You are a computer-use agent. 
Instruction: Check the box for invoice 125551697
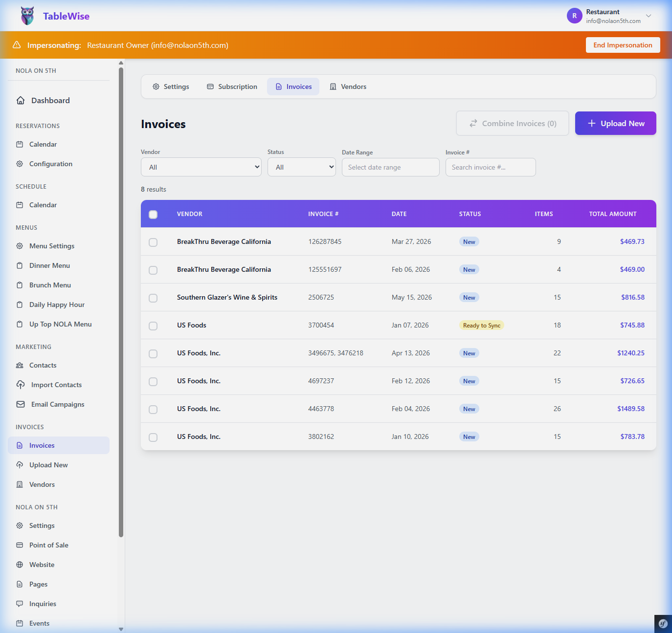tap(153, 270)
